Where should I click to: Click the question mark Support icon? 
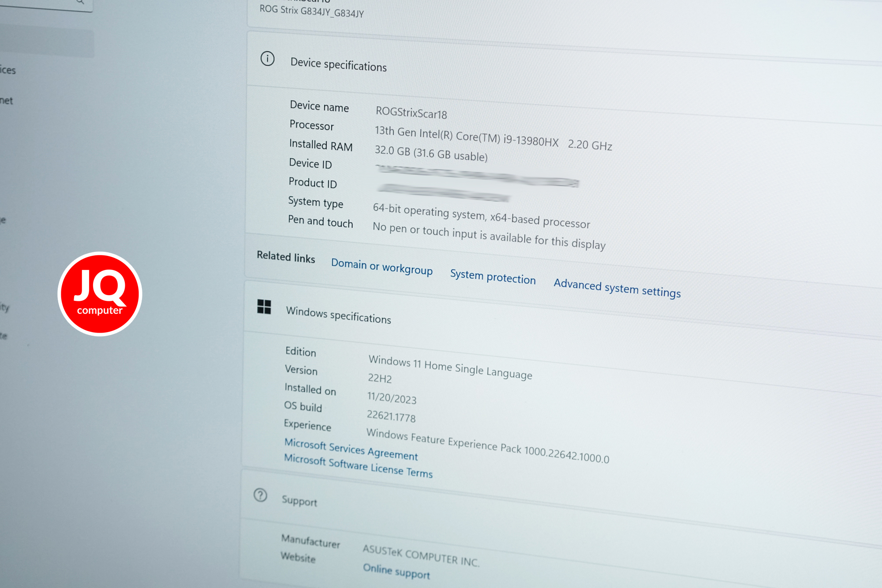click(260, 495)
